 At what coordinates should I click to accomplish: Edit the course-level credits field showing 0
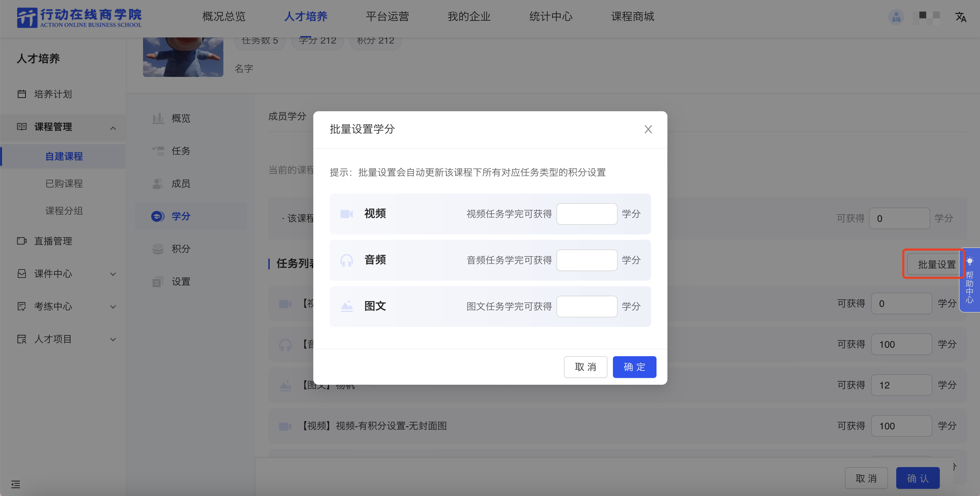click(899, 218)
